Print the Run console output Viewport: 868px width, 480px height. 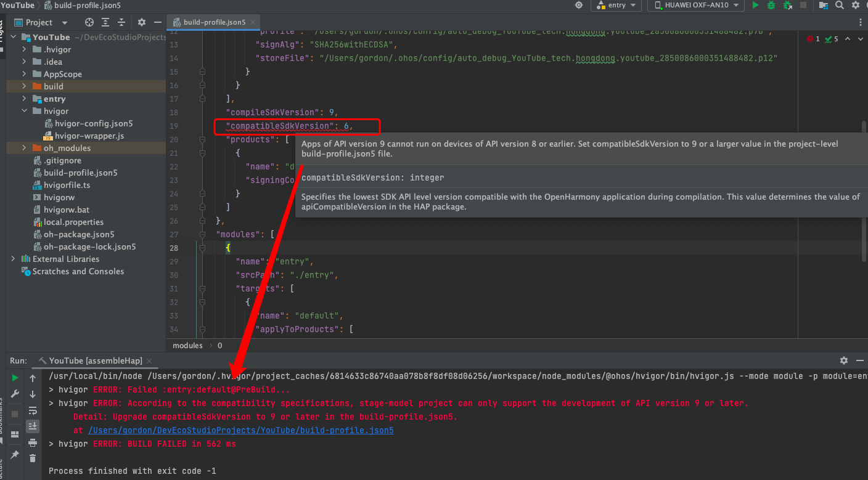click(x=33, y=442)
